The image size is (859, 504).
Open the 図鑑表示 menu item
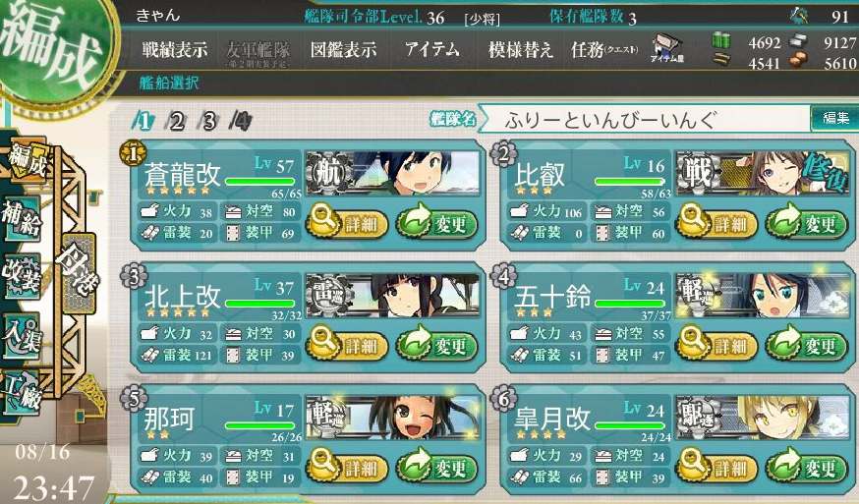click(343, 50)
